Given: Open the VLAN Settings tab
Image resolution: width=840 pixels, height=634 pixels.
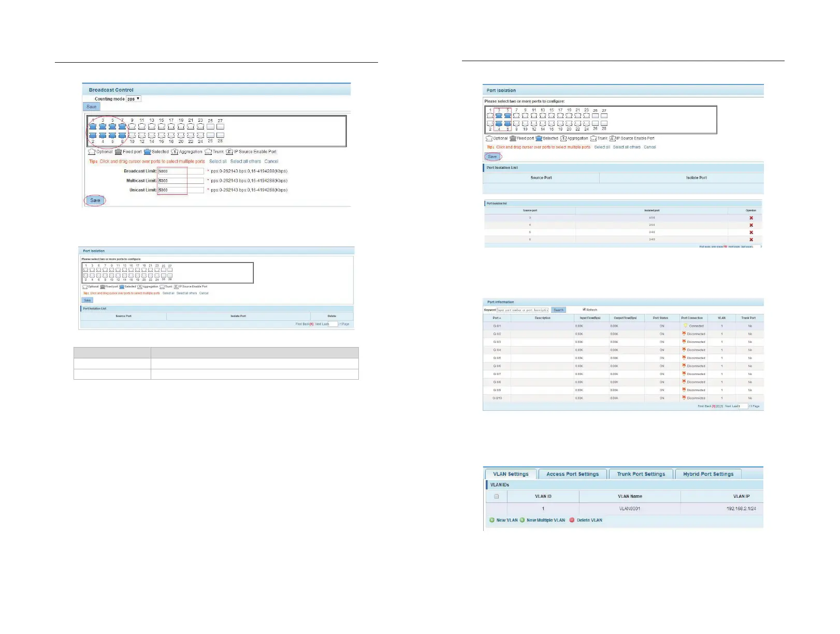Looking at the screenshot, I should 511,474.
